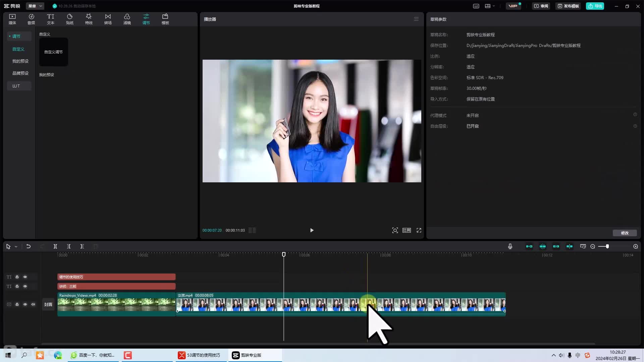Viewport: 644px width, 362px height.
Task: Lock the second text track
Action: [17, 286]
